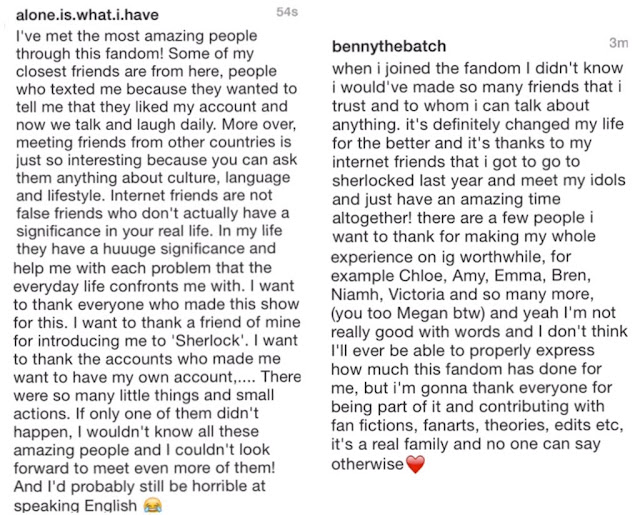
Task: Click the 3m timestamp on the second comment
Action: click(618, 42)
